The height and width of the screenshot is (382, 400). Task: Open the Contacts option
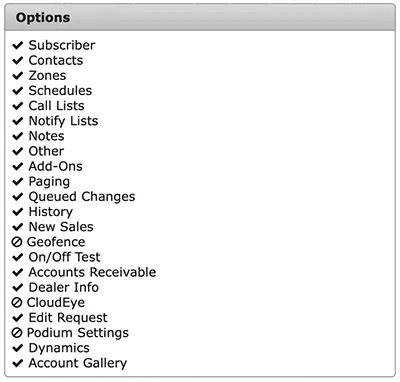[56, 60]
